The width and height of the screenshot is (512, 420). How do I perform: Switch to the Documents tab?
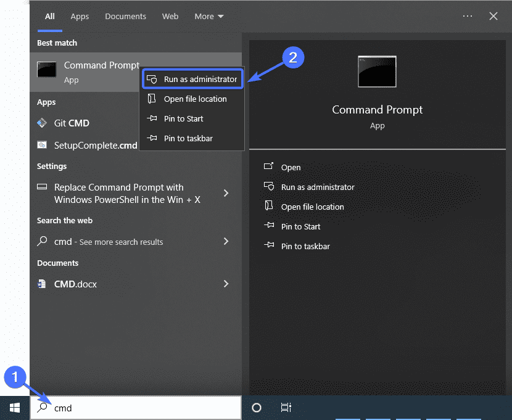tap(125, 16)
